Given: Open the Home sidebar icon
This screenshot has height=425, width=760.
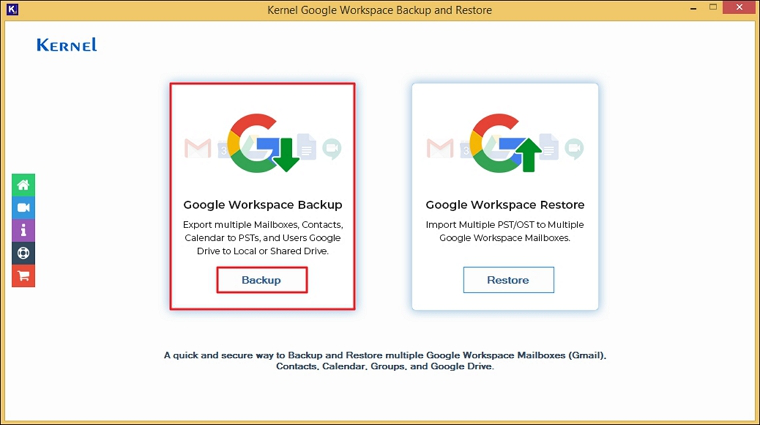Looking at the screenshot, I should point(23,185).
